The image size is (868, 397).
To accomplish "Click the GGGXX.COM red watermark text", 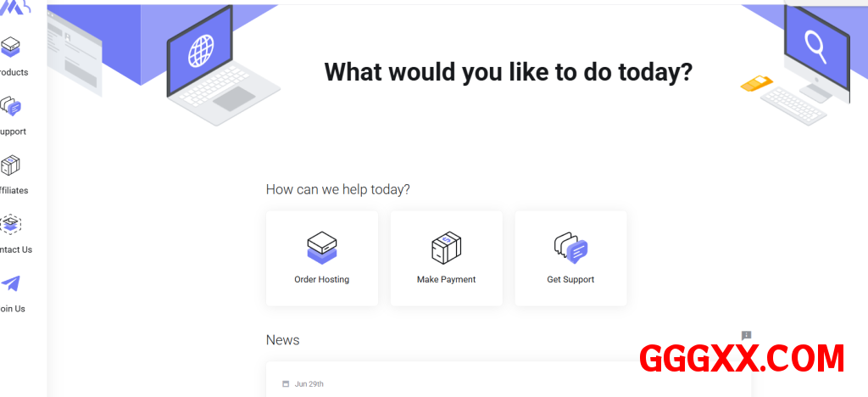I will [742, 358].
